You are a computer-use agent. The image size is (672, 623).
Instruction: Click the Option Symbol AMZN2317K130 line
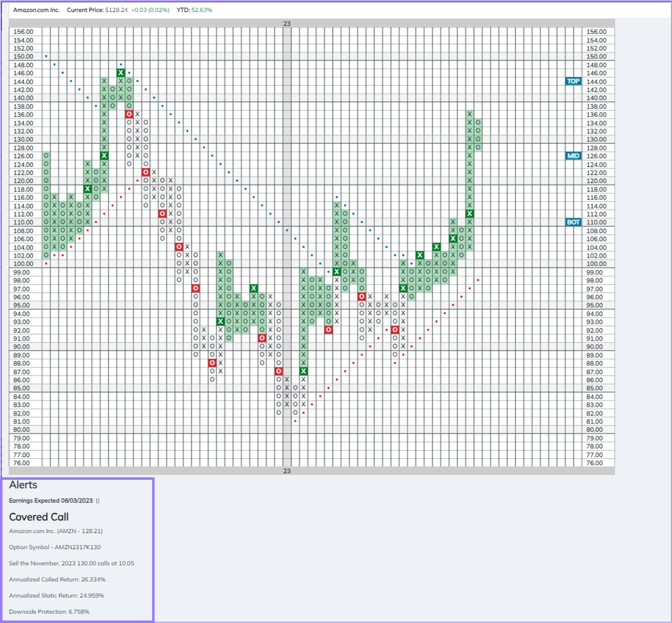coord(55,547)
